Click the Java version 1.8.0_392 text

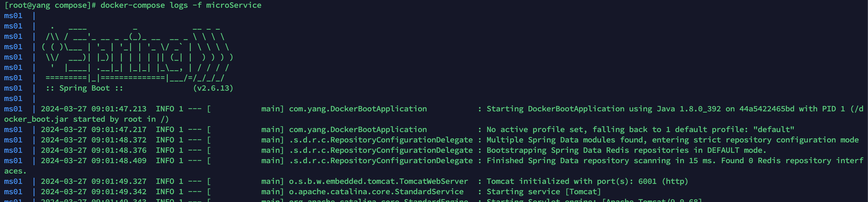(700, 109)
